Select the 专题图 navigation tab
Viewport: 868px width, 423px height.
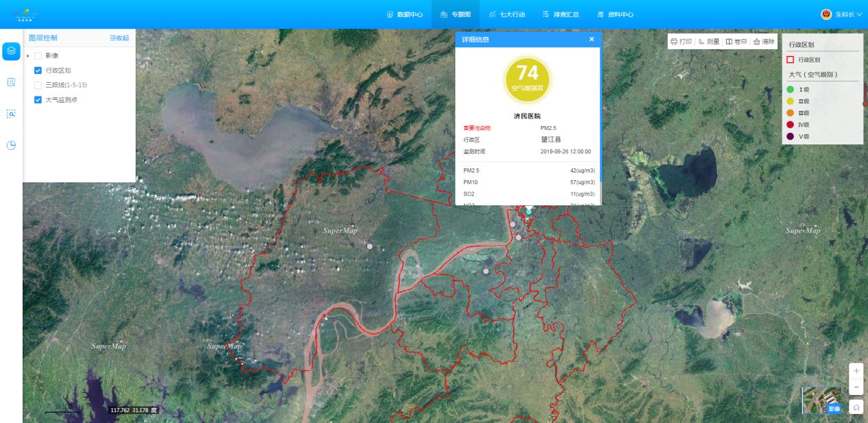pyautogui.click(x=456, y=14)
